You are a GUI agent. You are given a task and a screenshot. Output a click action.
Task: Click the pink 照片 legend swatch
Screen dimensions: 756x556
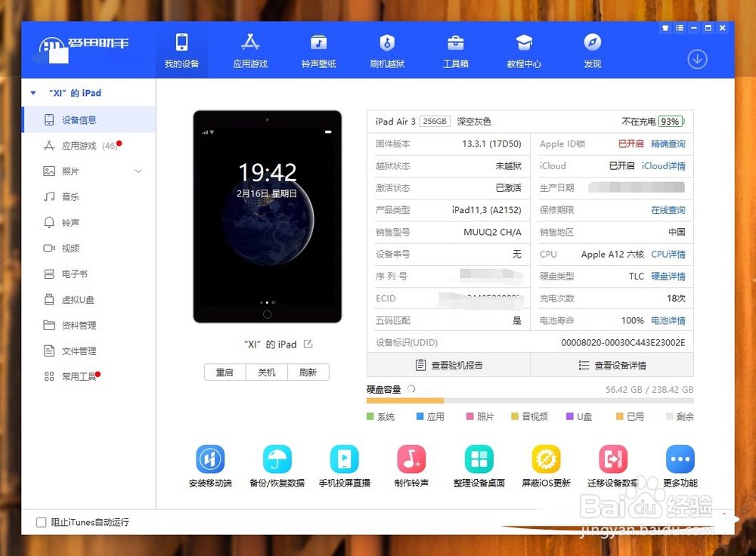pyautogui.click(x=470, y=416)
